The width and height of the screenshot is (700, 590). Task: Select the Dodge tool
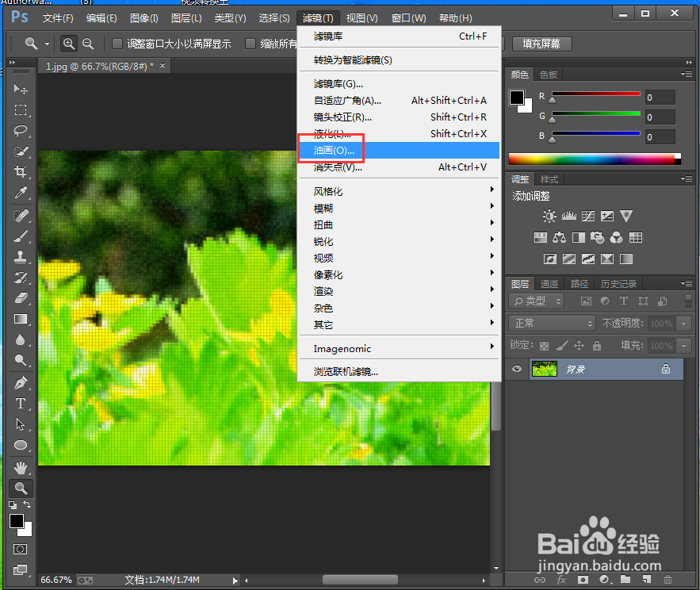click(20, 360)
